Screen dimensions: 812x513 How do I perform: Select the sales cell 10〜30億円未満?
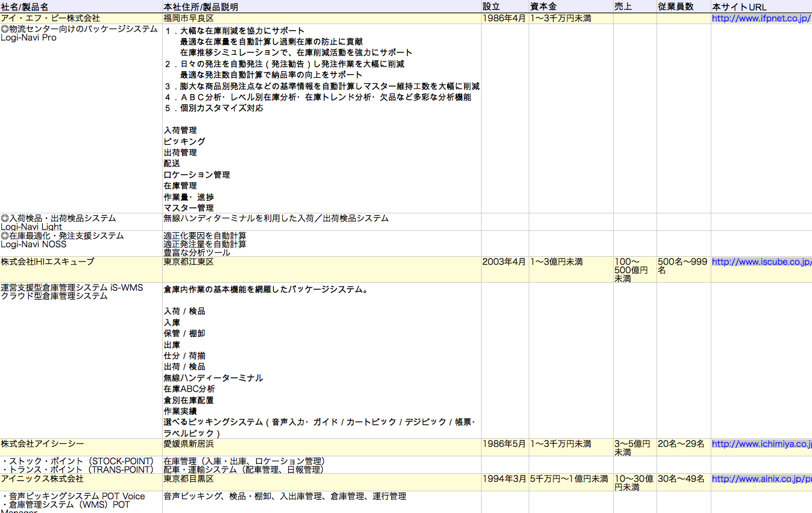635,482
